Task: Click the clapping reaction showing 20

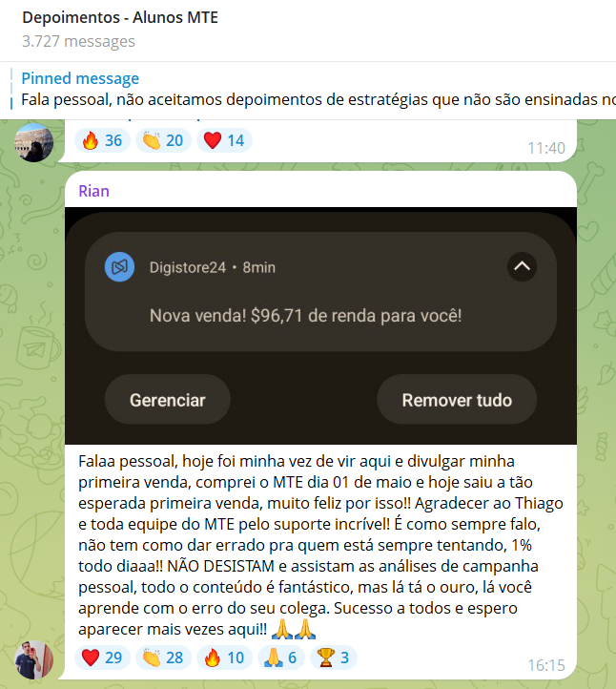Action: point(163,140)
